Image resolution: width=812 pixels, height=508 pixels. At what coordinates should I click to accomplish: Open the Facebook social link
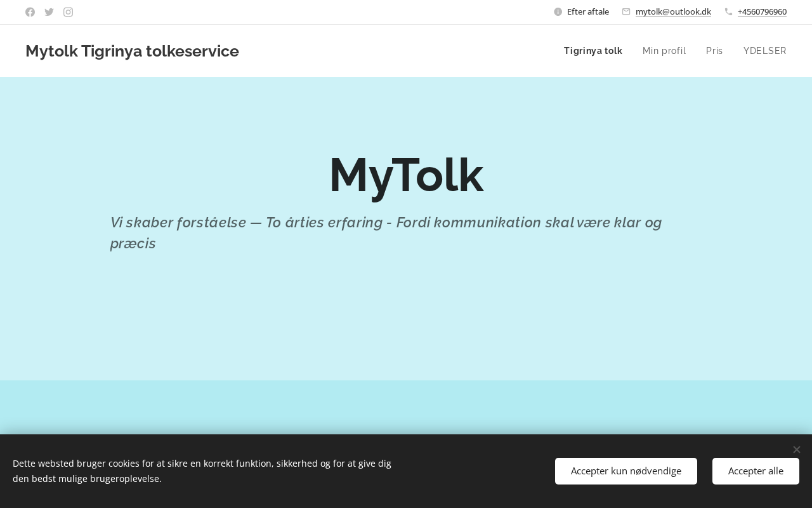click(30, 12)
